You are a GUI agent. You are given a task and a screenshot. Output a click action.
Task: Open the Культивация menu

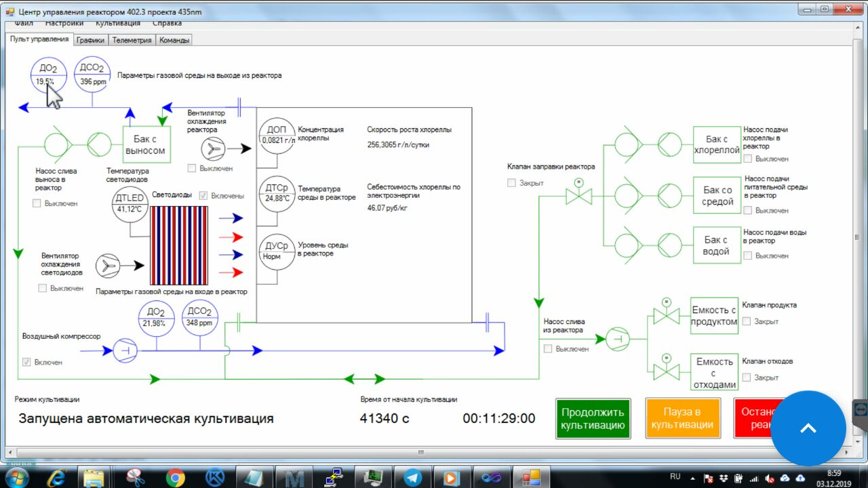(118, 23)
